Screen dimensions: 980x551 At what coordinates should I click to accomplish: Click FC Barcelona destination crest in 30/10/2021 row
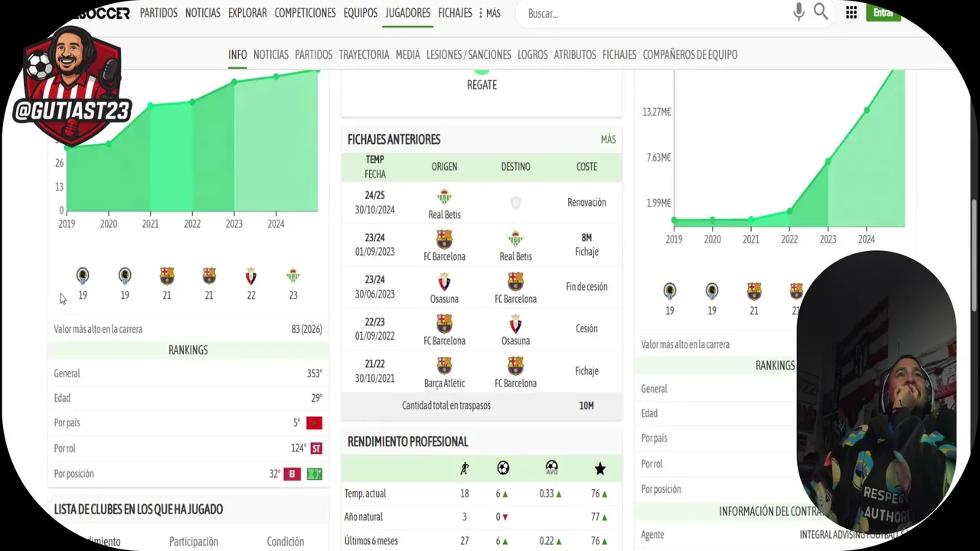click(515, 366)
